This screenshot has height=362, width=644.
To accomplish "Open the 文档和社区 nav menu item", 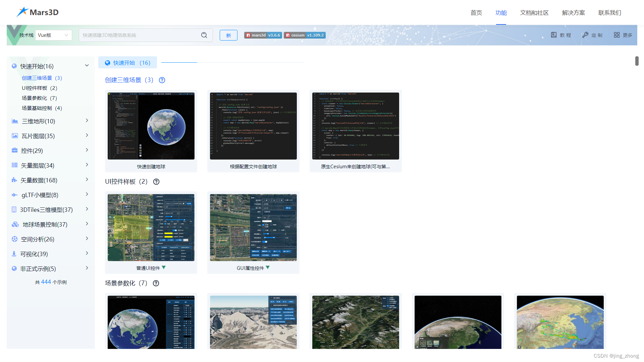I will click(534, 13).
